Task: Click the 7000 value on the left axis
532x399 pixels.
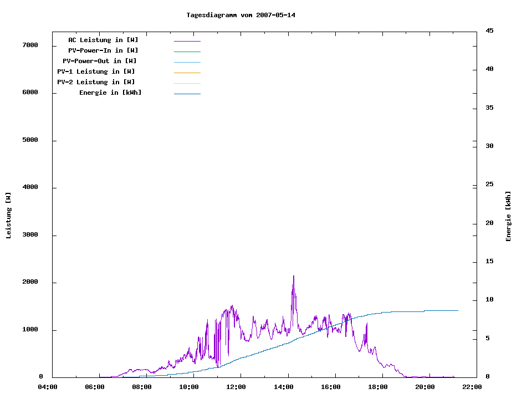Action: (x=29, y=45)
